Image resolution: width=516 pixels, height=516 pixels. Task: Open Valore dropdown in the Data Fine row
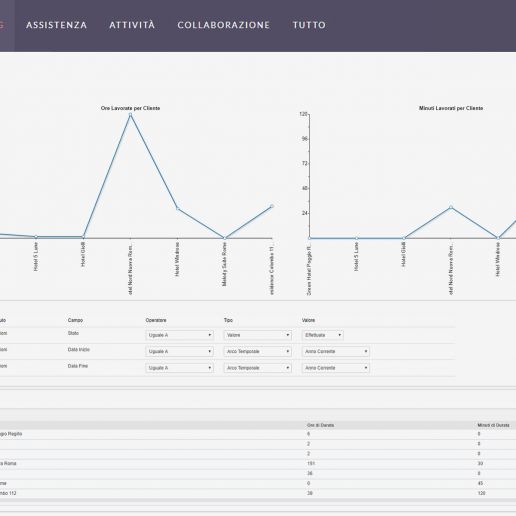(336, 368)
